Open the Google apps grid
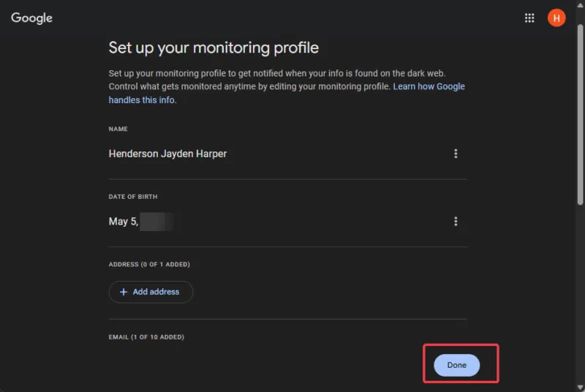The width and height of the screenshot is (585, 392). tap(529, 18)
